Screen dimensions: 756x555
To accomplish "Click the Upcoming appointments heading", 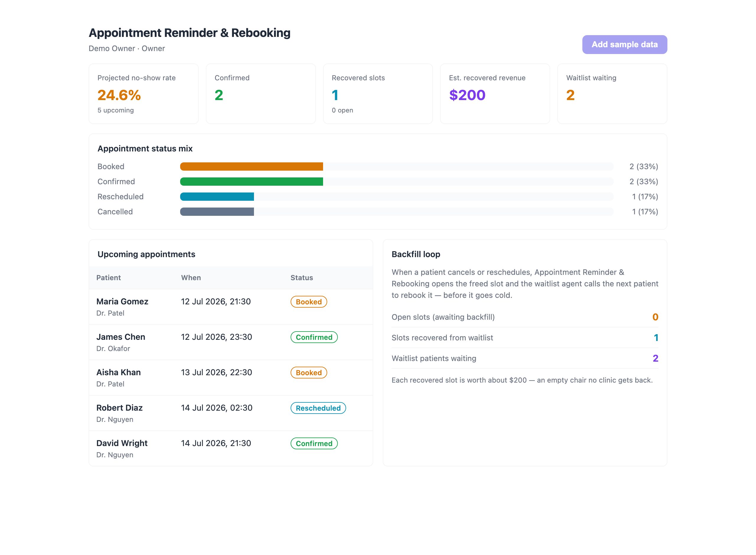I will 146,254.
